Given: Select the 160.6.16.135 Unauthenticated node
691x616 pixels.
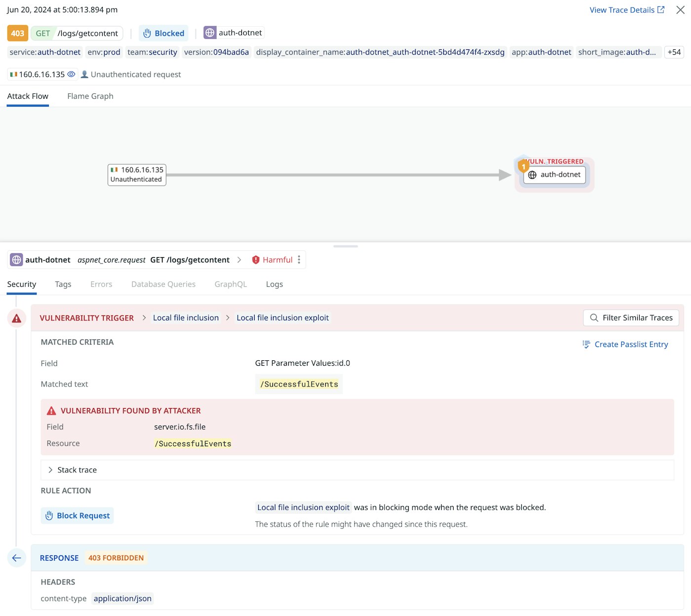Looking at the screenshot, I should click(x=137, y=175).
